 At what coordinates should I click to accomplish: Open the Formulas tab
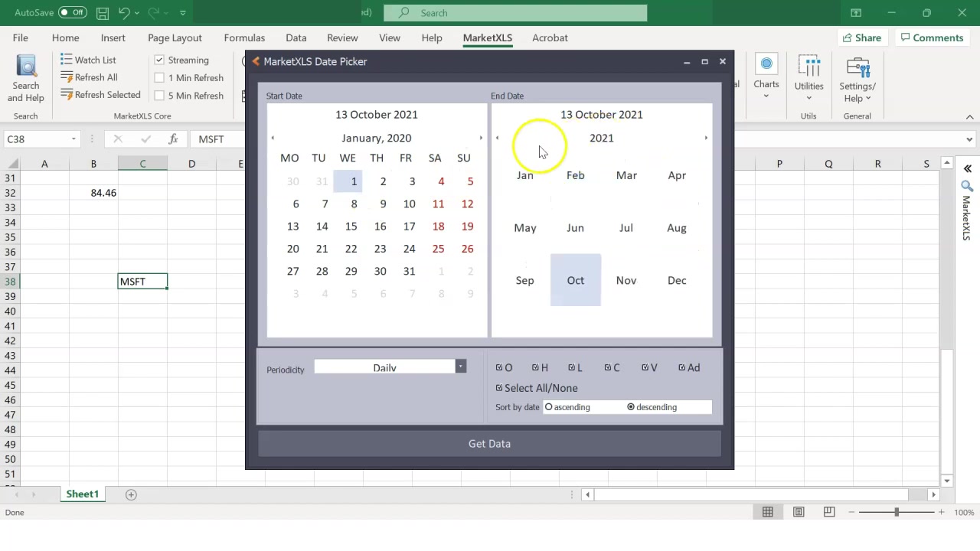tap(244, 37)
